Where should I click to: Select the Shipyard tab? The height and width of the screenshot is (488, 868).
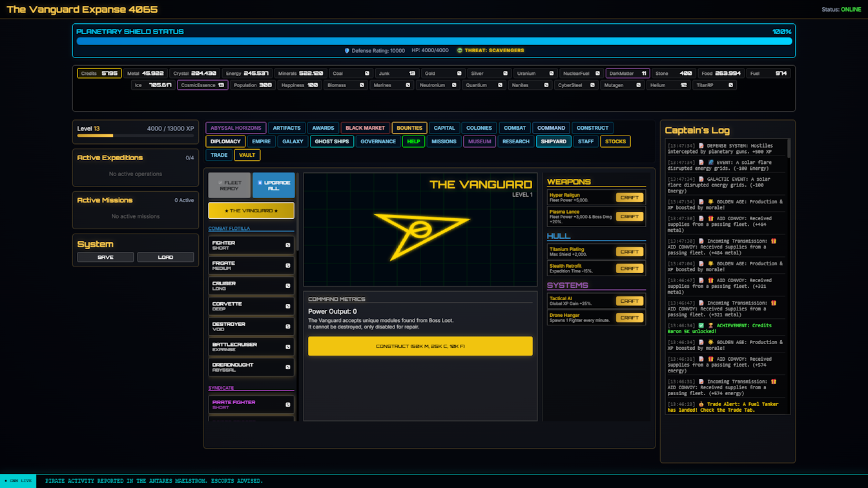(x=553, y=141)
